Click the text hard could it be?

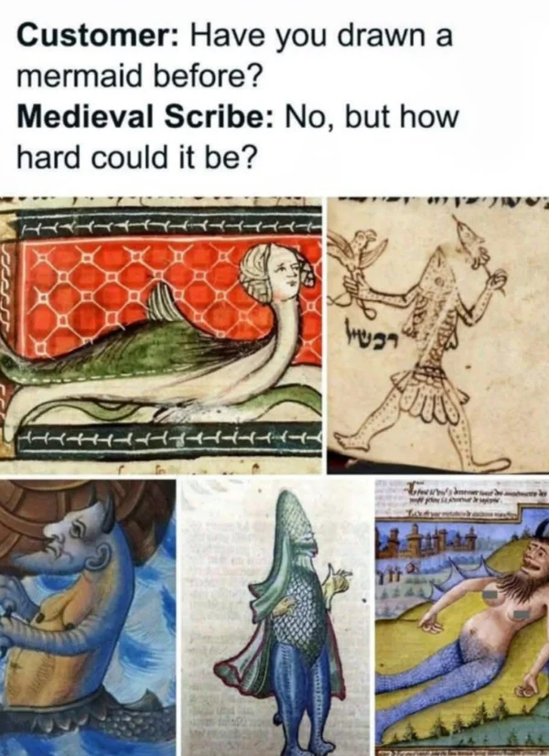[x=135, y=157]
